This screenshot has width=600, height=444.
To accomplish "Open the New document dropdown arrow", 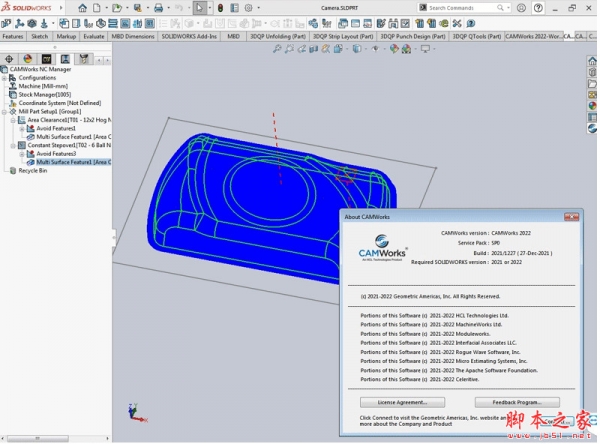I will (106, 8).
